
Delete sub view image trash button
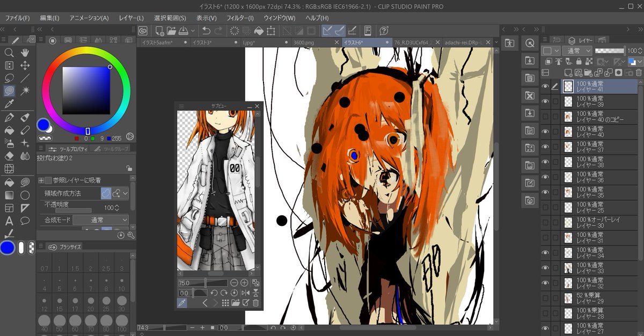point(255,303)
